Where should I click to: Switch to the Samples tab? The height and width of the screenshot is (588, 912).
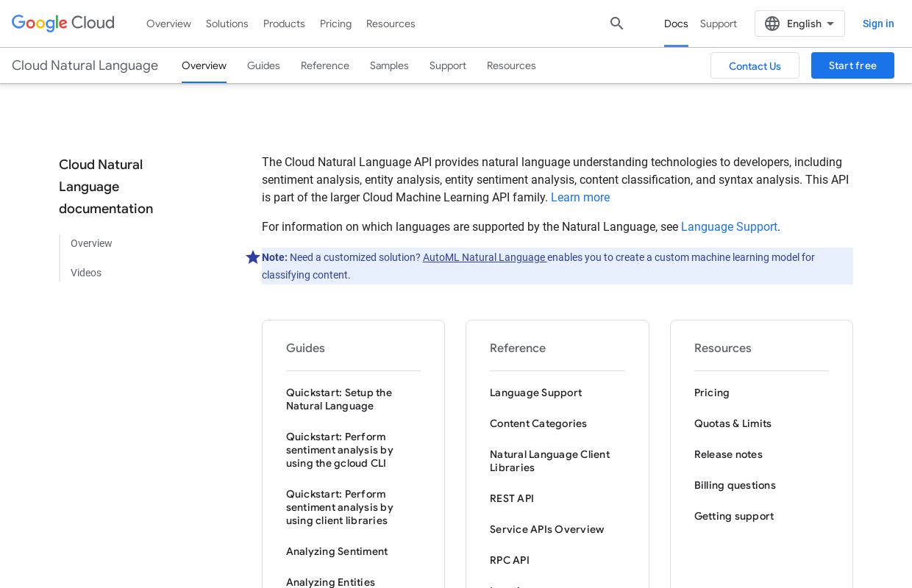coord(389,65)
